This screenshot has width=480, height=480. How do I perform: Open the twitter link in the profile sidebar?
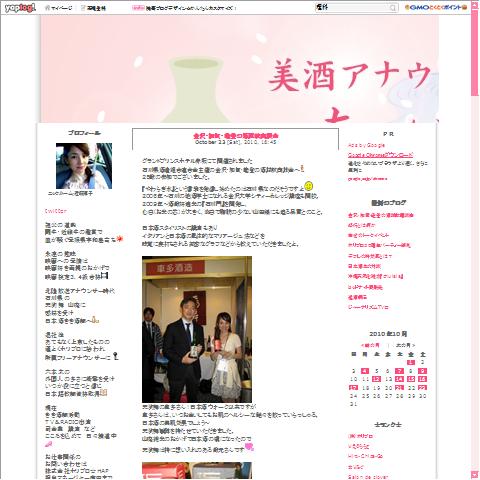(56, 211)
